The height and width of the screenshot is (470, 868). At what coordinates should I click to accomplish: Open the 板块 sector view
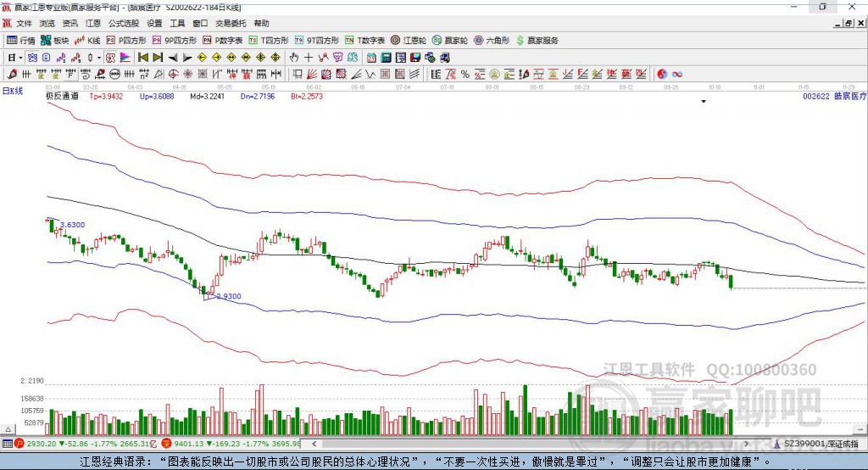coord(54,41)
